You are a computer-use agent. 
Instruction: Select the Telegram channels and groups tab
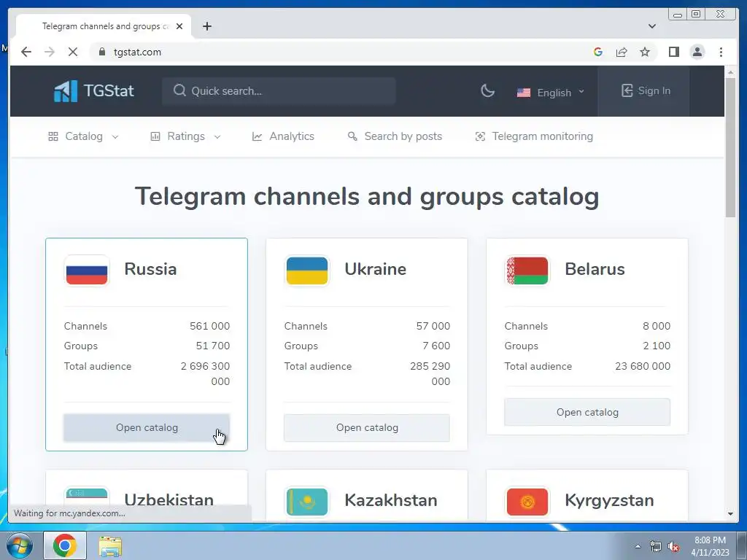click(104, 26)
